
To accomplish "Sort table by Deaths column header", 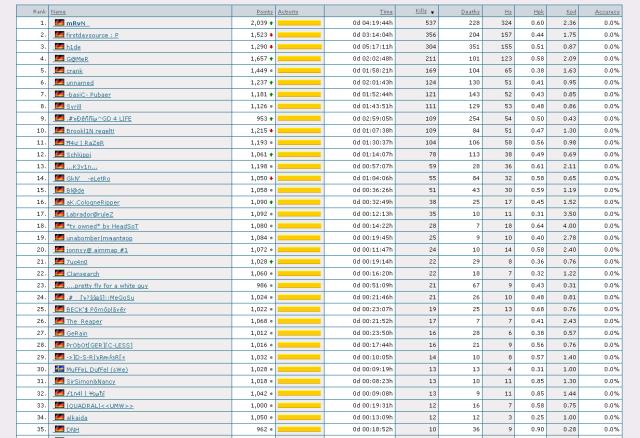I will coord(469,11).
